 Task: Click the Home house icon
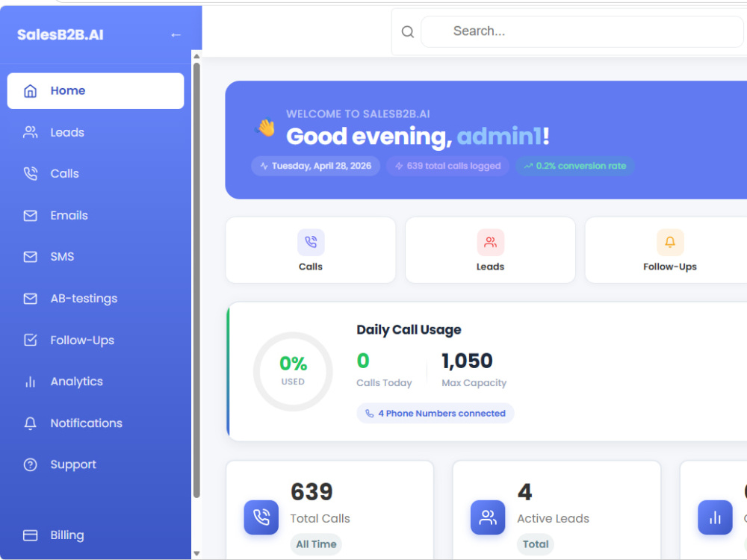(x=30, y=90)
